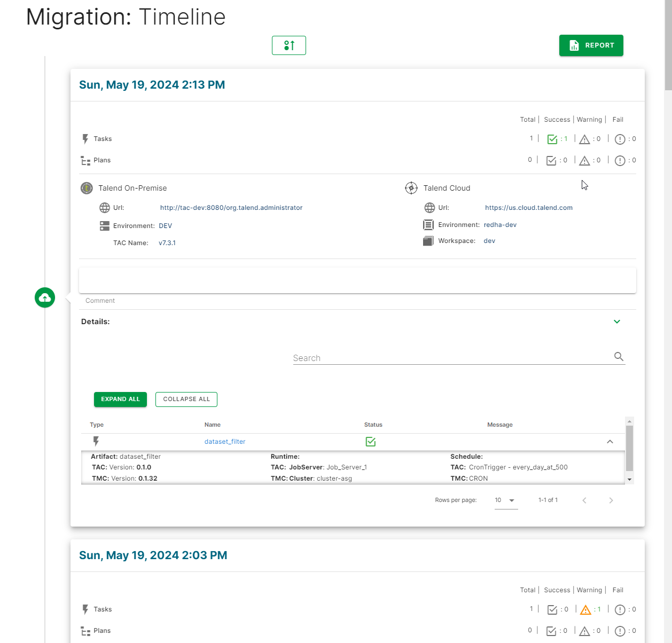The width and height of the screenshot is (672, 643).
Task: Collapse the dataset_filter row details
Action: point(610,442)
